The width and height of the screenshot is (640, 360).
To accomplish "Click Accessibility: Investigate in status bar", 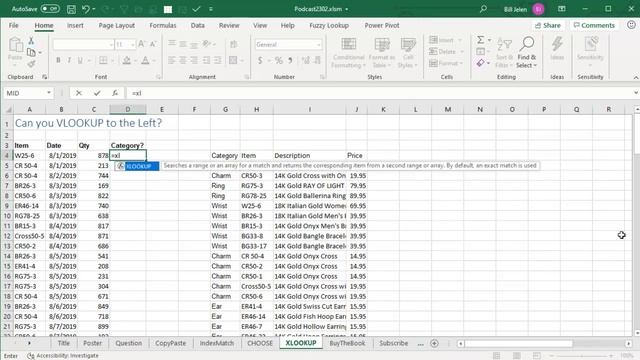I will pos(63,356).
